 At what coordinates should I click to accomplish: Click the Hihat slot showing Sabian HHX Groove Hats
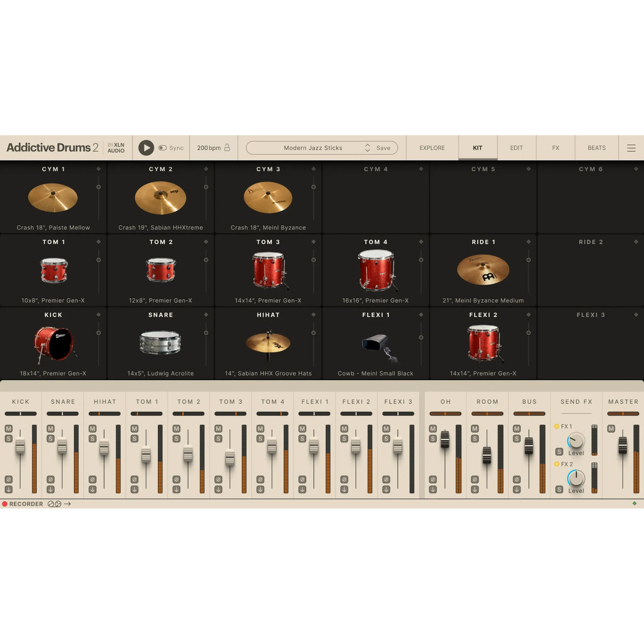pyautogui.click(x=268, y=343)
